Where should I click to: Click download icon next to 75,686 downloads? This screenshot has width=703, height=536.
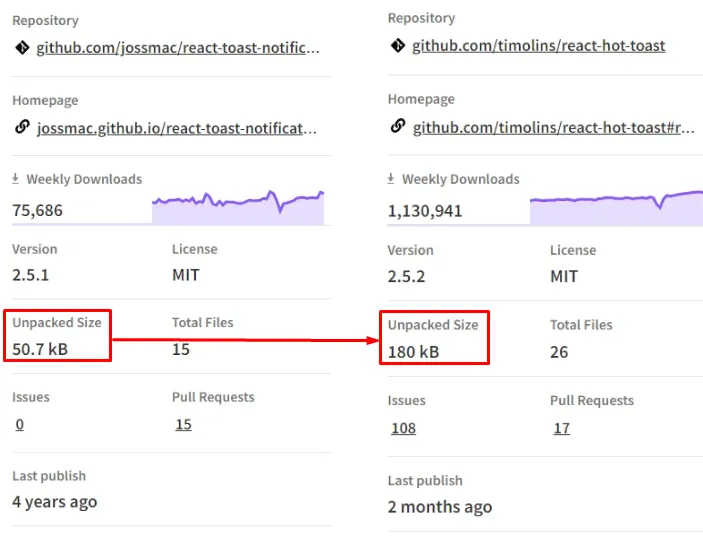16,178
